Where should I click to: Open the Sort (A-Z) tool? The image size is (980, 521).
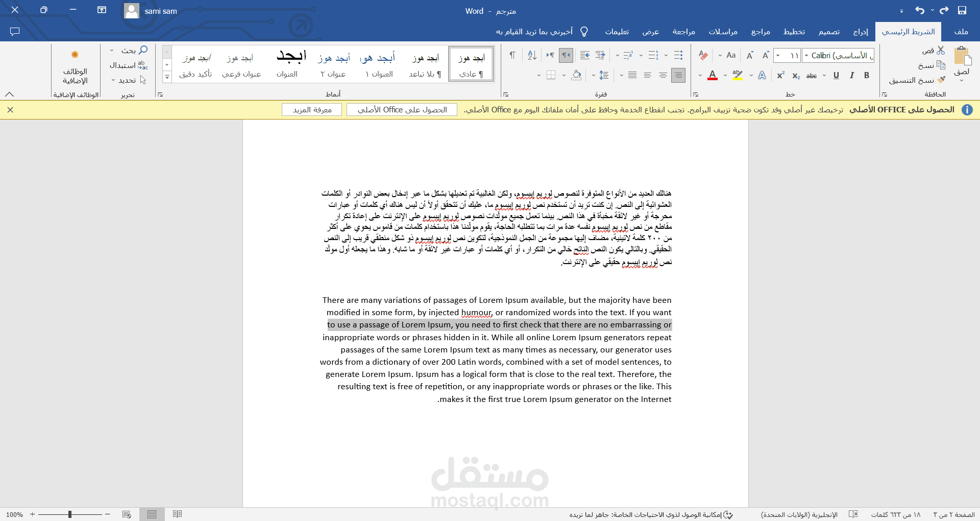pyautogui.click(x=532, y=55)
